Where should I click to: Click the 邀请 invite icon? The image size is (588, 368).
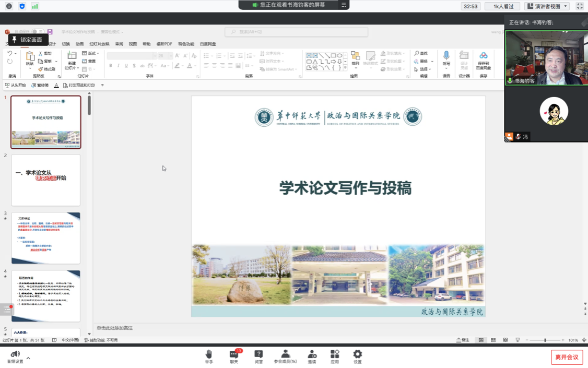click(312, 356)
